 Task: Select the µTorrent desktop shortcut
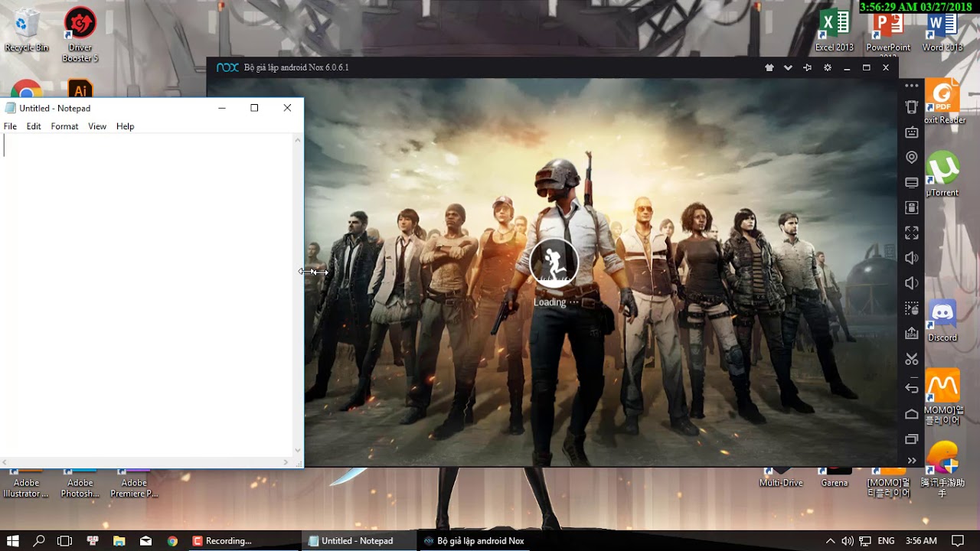click(942, 174)
